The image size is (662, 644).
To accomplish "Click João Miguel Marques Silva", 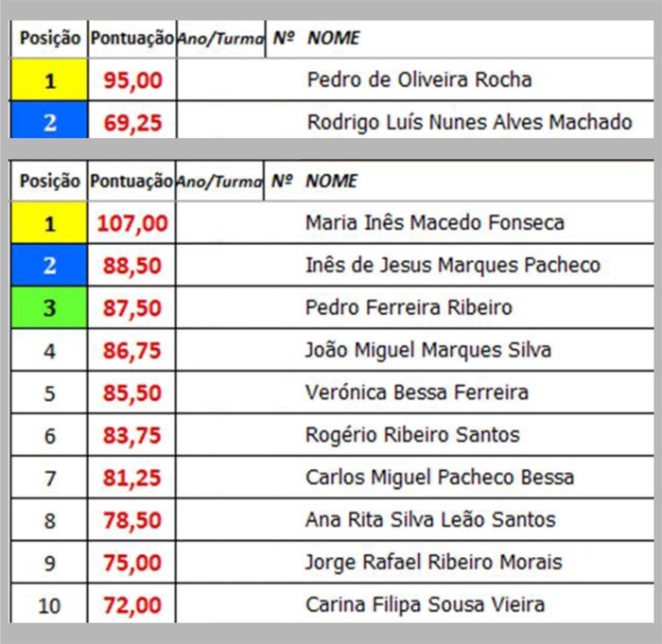I will [x=427, y=351].
